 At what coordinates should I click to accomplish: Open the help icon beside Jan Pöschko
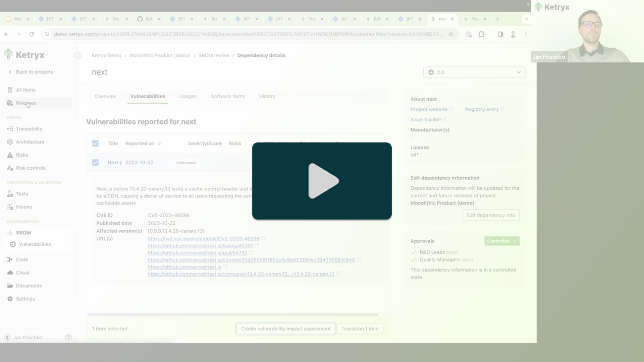tap(68, 337)
